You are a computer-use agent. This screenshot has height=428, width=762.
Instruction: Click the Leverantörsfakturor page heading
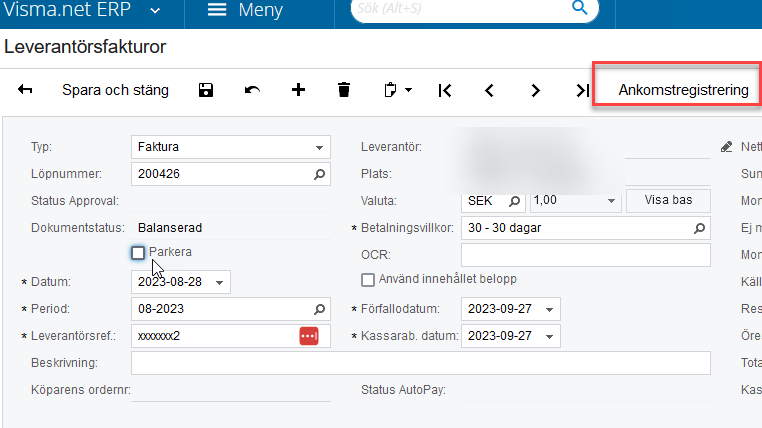coord(85,47)
